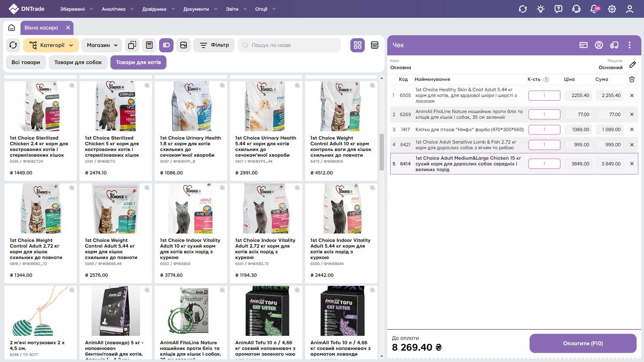Remove item 6414 Adult Medium&Large from receipt

[x=632, y=164]
